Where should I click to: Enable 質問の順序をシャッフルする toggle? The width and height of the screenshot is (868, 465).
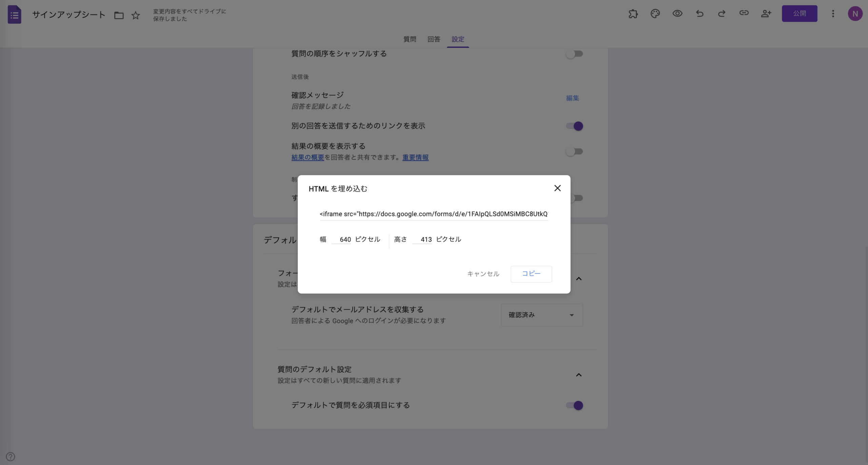pos(574,54)
